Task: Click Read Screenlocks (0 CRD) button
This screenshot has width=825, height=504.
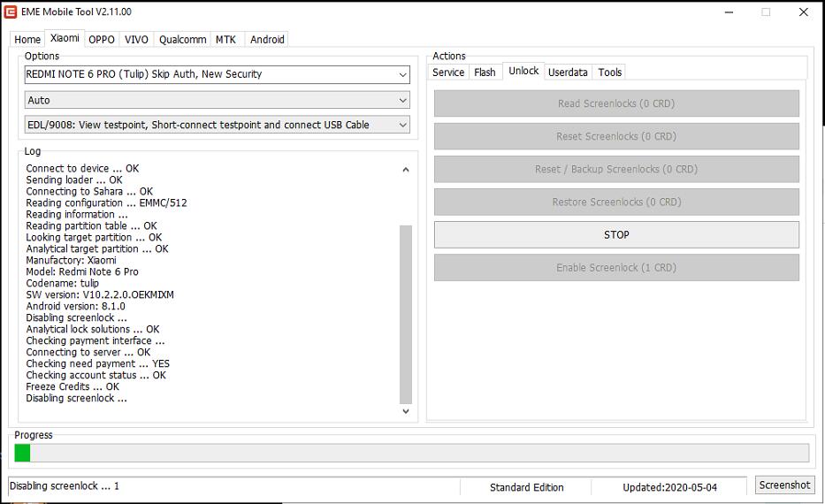Action: (616, 103)
